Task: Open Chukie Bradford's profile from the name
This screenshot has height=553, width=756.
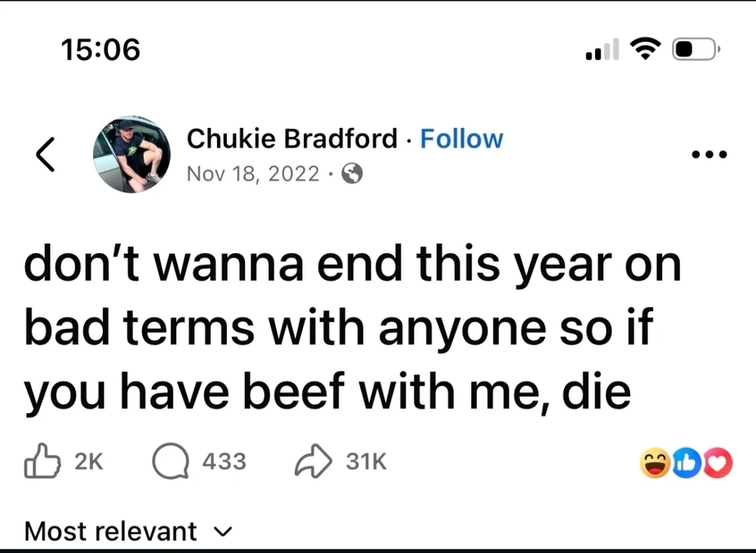Action: coord(292,138)
